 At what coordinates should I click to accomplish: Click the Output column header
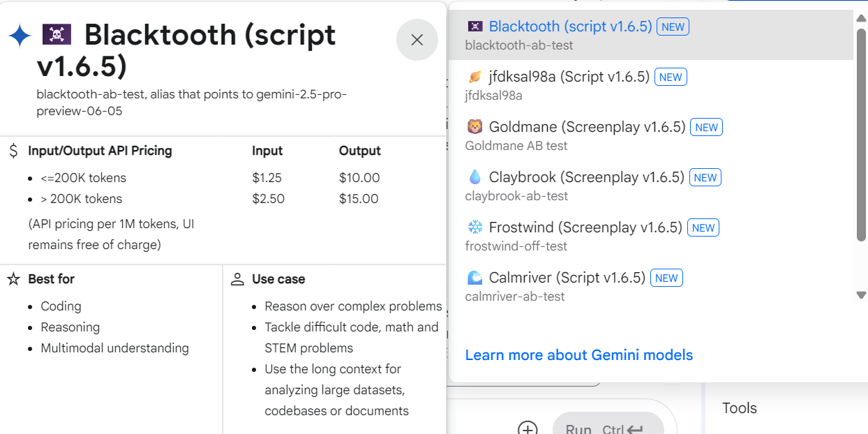tap(360, 151)
